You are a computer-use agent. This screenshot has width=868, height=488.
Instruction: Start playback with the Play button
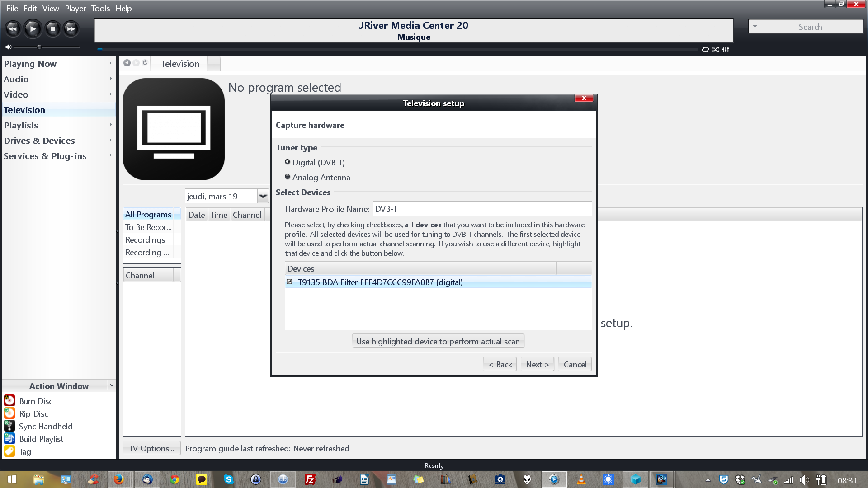(33, 29)
